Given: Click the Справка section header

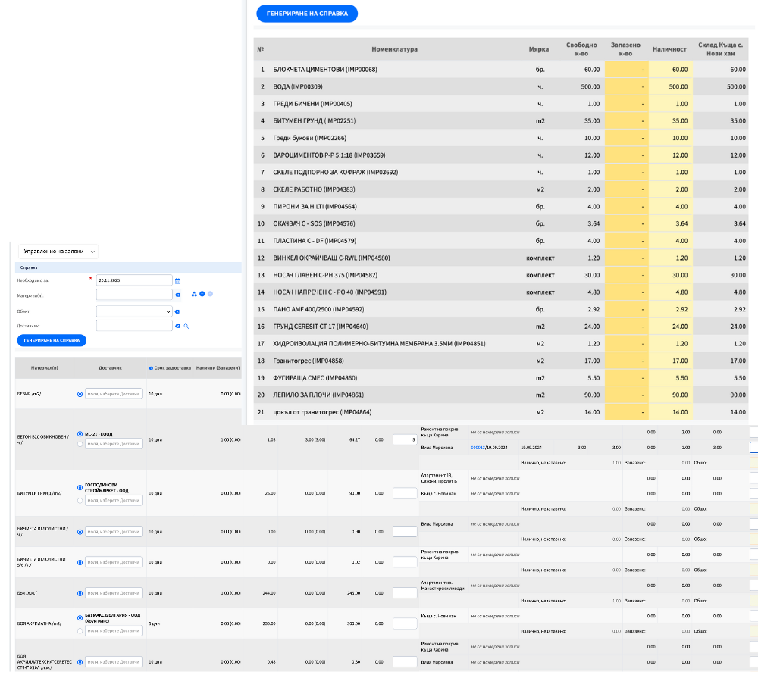Looking at the screenshot, I should click(29, 267).
